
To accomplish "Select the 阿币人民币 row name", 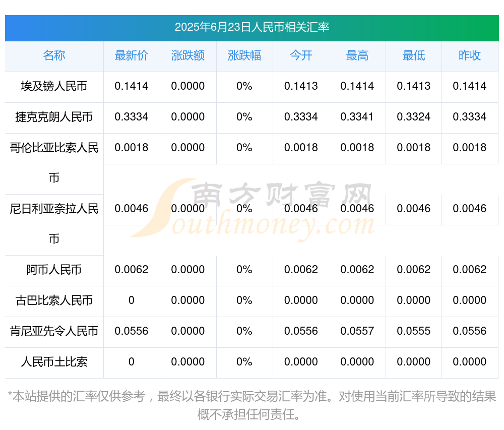I will 54,270.
